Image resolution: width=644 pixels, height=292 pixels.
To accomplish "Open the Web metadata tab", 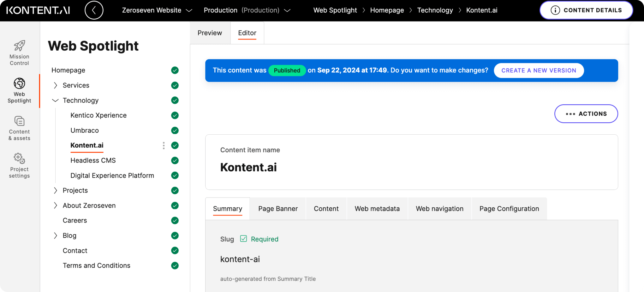I will click(x=377, y=209).
